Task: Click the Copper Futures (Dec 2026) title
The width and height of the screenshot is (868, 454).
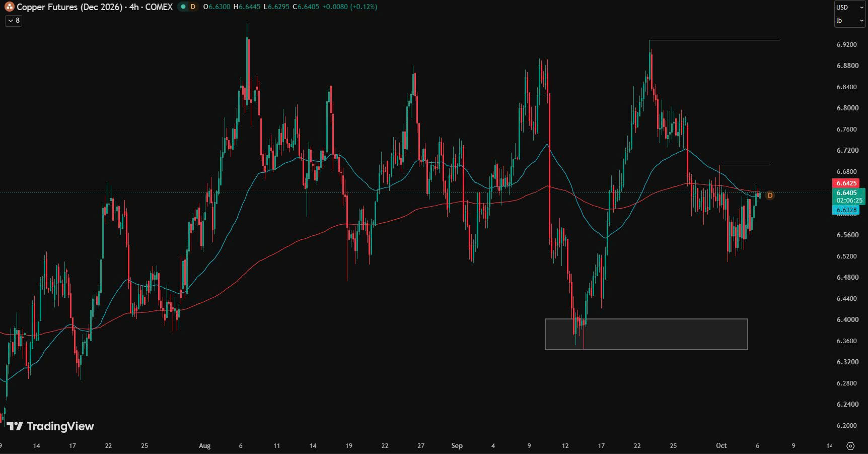Action: click(x=70, y=7)
